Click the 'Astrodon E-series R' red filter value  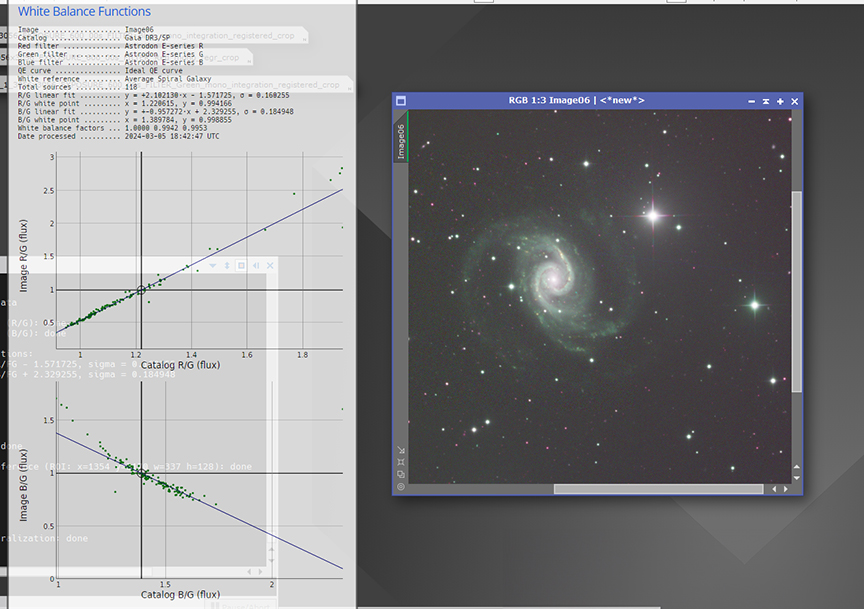(x=164, y=46)
